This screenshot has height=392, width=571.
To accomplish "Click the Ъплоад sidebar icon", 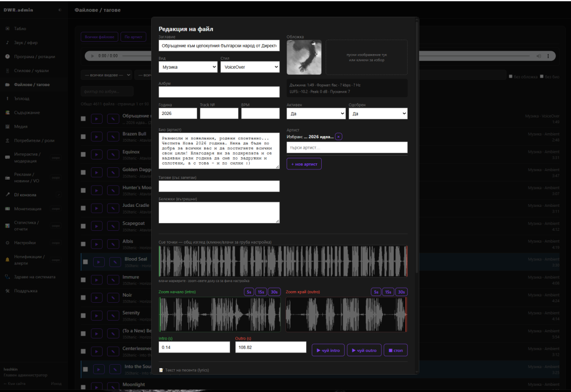I will 7,98.
